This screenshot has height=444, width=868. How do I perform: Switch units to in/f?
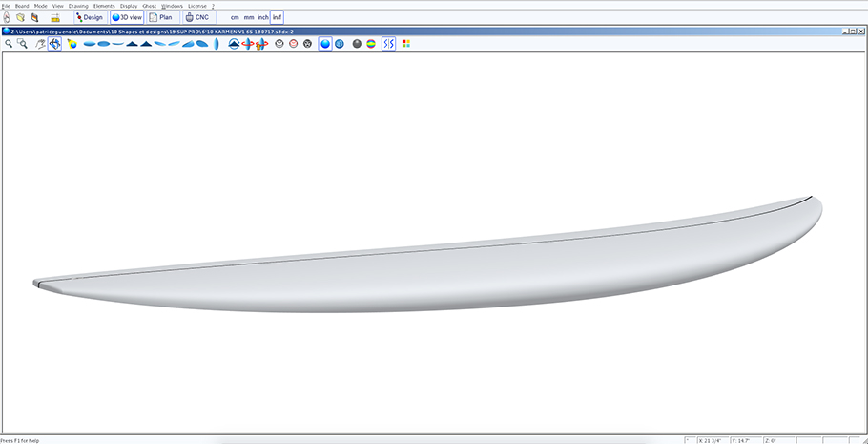277,17
